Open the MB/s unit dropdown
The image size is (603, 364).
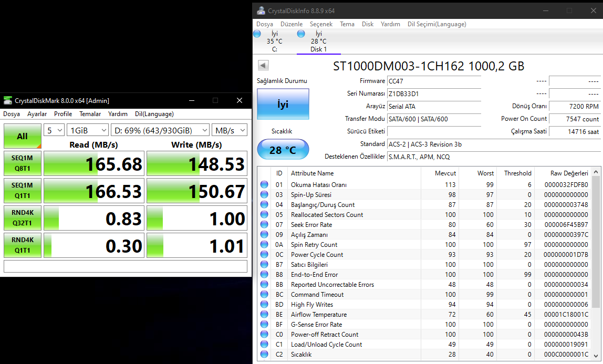[230, 130]
